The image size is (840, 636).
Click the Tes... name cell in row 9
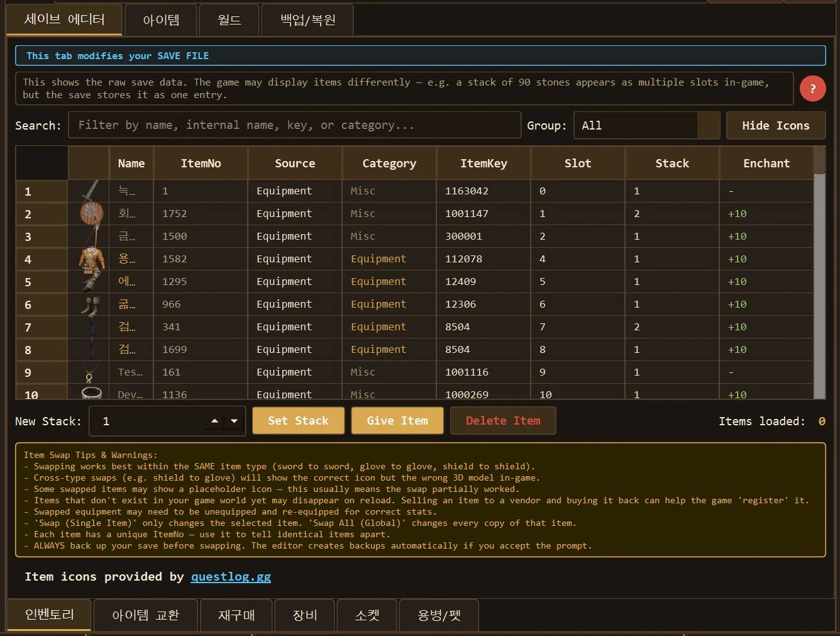coord(131,372)
